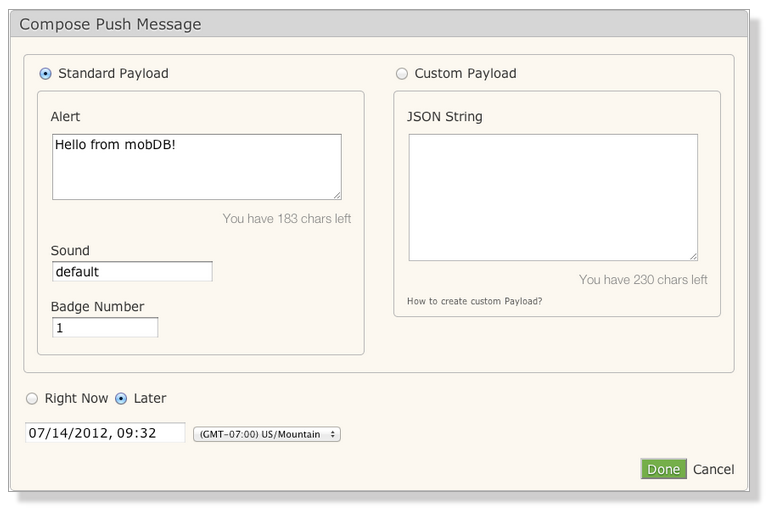Click the Badge Number label
Viewport: 770px width, 510px height.
(x=97, y=306)
